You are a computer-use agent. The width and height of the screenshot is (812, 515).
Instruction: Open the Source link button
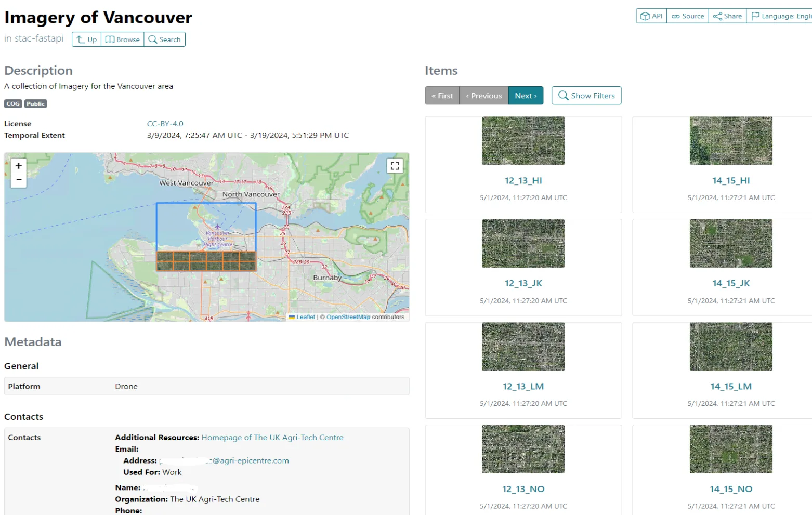688,16
